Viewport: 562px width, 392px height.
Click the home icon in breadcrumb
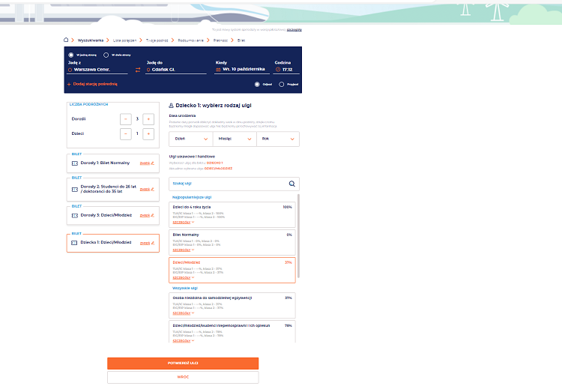tap(67, 40)
